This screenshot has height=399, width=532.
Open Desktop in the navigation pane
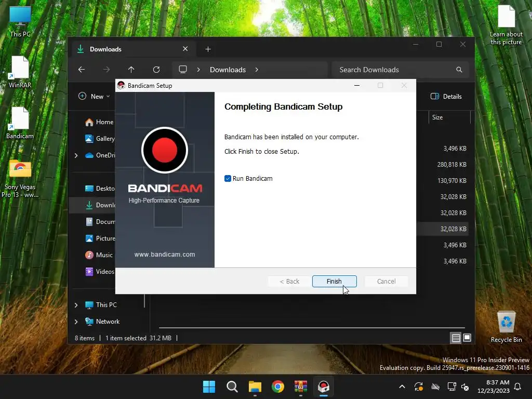tap(100, 189)
